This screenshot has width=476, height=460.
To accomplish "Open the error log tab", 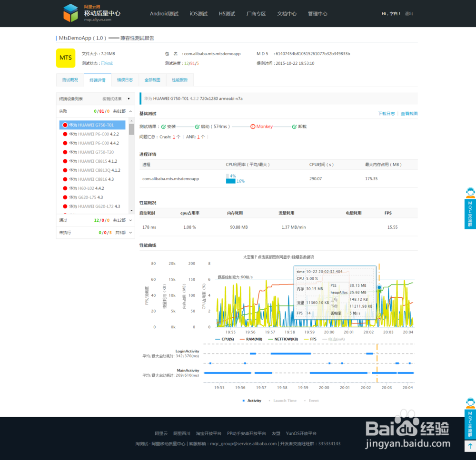I will click(x=125, y=80).
